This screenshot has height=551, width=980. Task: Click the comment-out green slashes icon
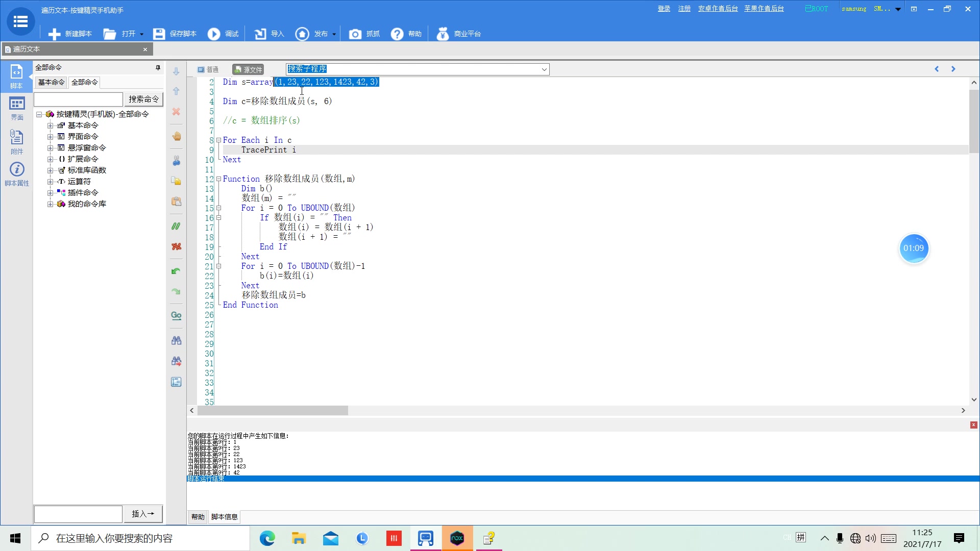tap(176, 226)
